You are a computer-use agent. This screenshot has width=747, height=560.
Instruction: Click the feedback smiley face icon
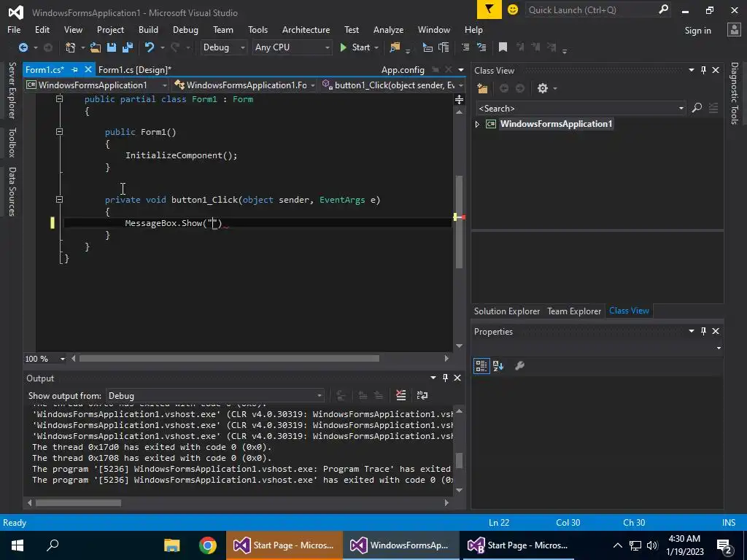click(513, 9)
